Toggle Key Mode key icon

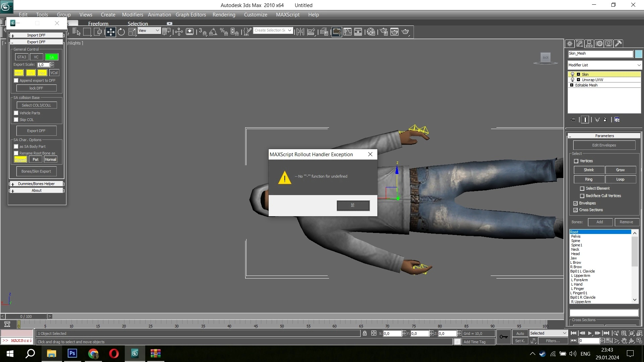(503, 337)
